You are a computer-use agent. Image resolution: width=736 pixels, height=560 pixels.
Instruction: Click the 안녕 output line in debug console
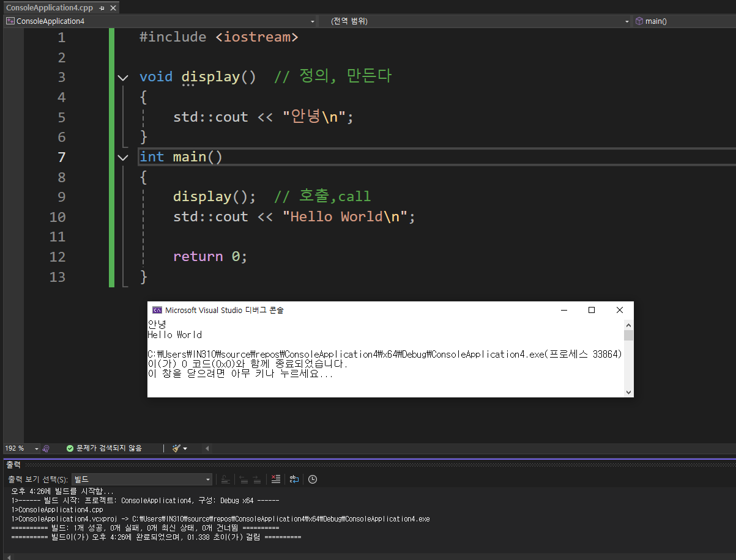[x=157, y=325]
